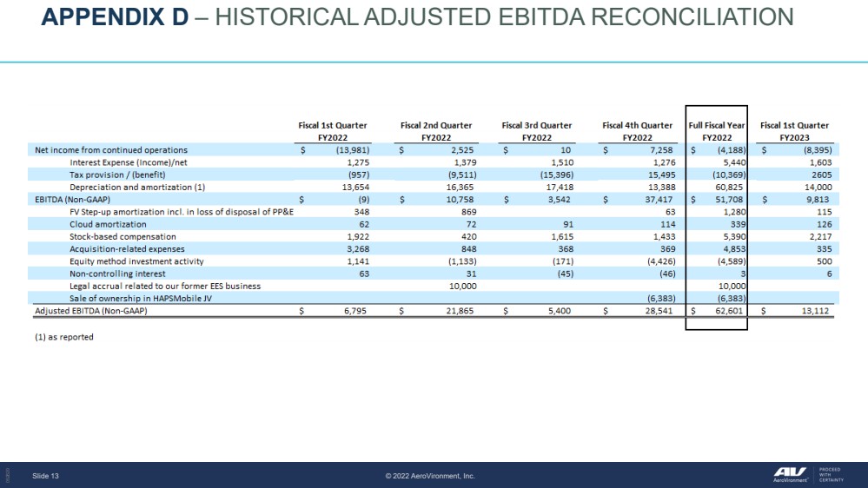This screenshot has width=868, height=488.
Task: Select the slide title 'APPENDIX D'
Action: pyautogui.click(x=116, y=17)
